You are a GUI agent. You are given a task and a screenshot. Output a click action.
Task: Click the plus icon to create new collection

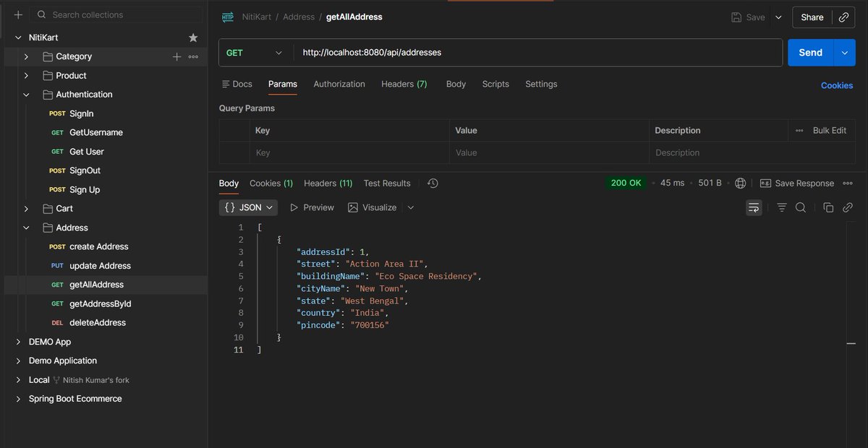pos(18,14)
